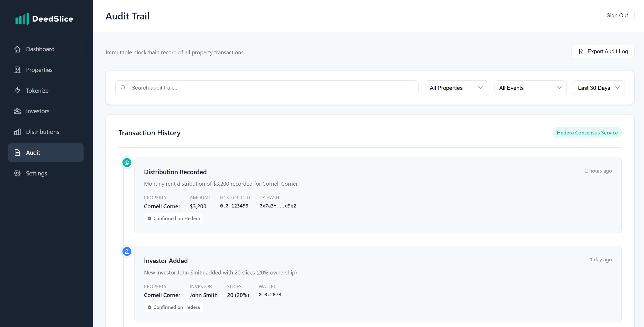
Task: Click the Properties building icon
Action: pos(17,70)
